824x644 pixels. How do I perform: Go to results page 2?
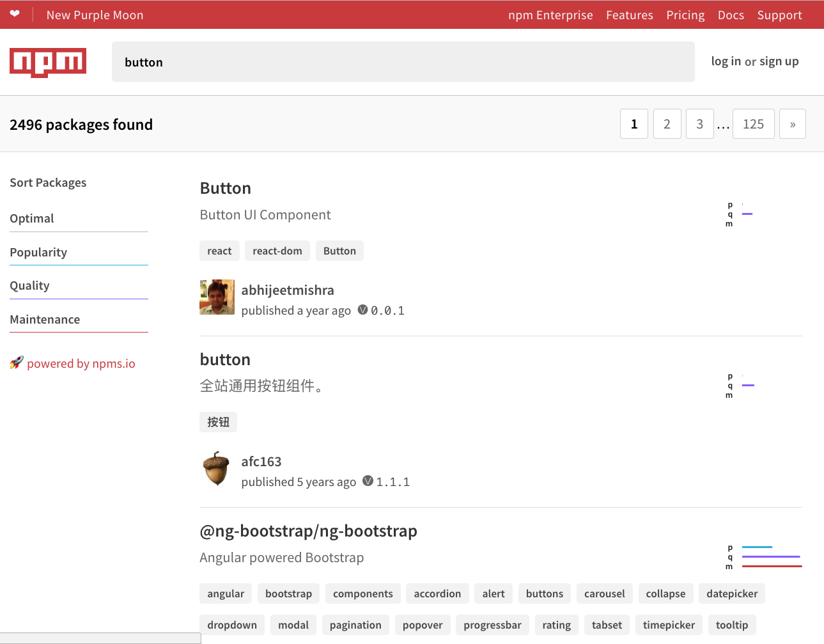667,123
